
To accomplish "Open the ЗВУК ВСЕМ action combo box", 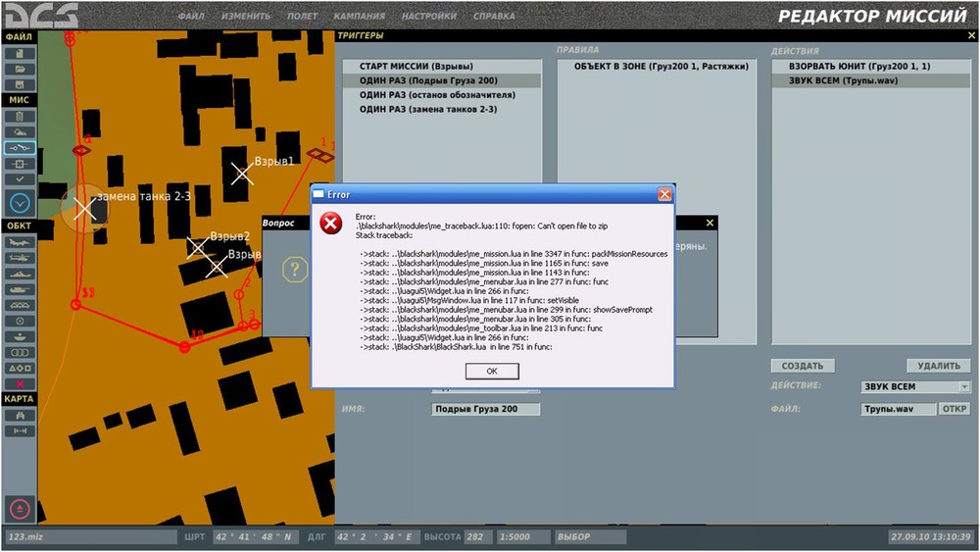I will (915, 387).
